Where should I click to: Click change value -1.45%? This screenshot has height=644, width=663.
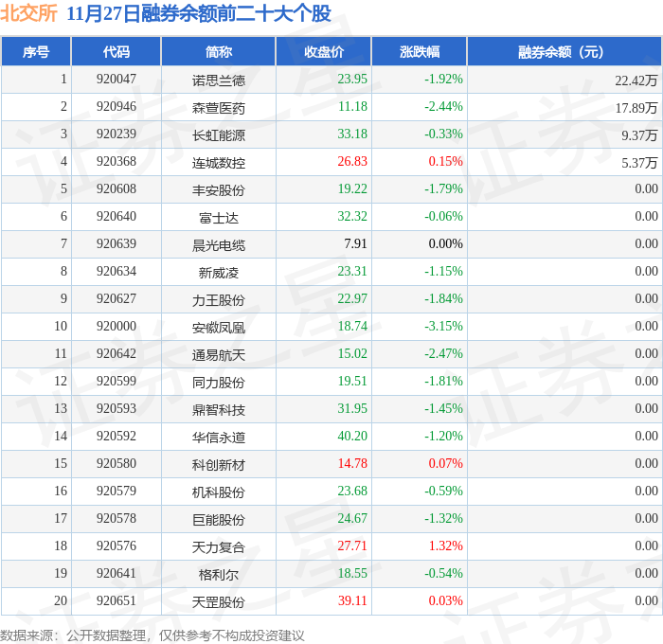tap(443, 409)
